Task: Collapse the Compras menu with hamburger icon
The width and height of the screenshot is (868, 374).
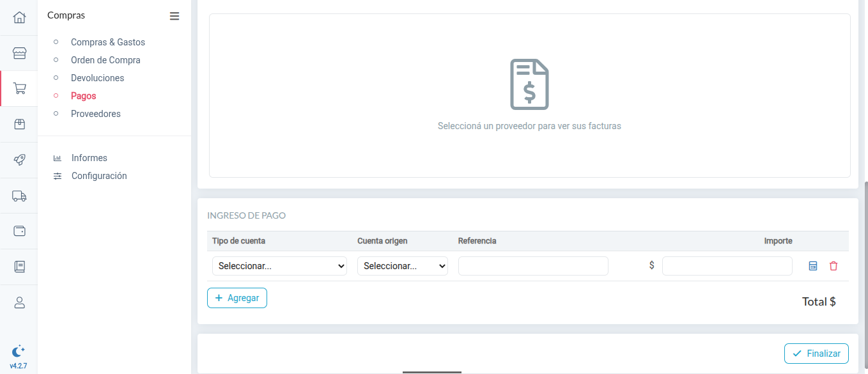Action: coord(174,16)
